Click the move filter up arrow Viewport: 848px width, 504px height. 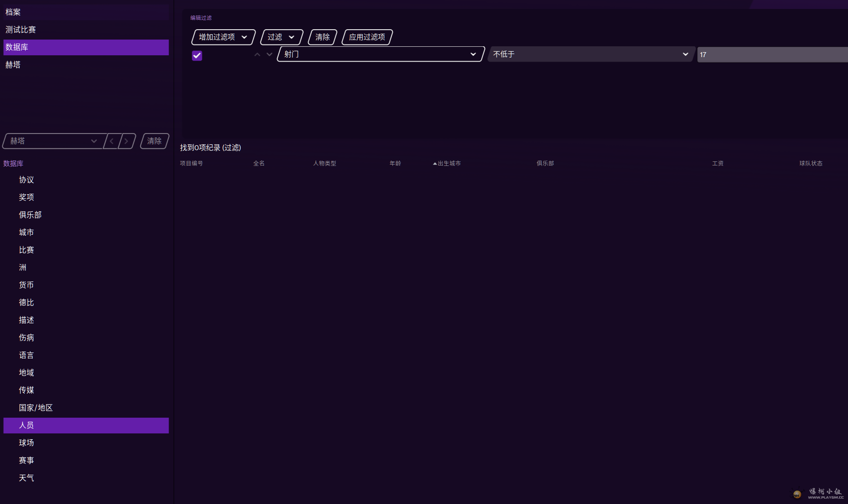[257, 54]
